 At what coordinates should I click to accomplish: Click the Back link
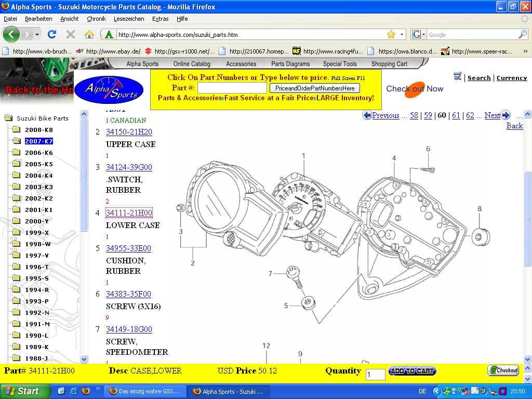[x=514, y=126]
